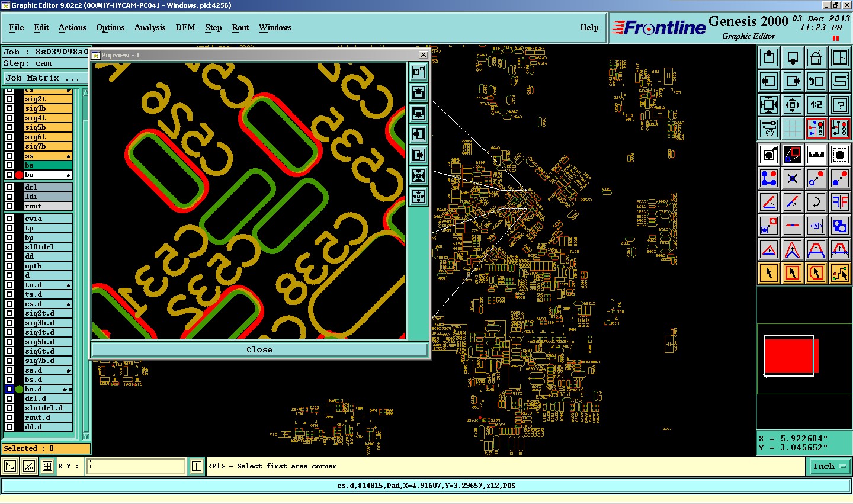Open the Rout menu

click(x=240, y=27)
